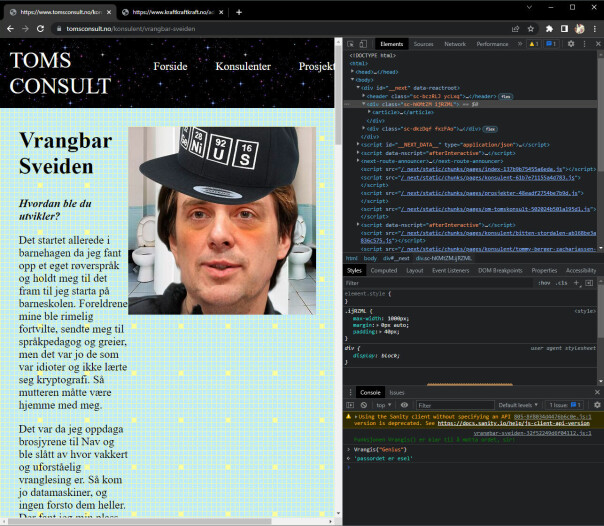This screenshot has height=526, width=604.
Task: Toggle the live expression eye icon
Action: click(x=404, y=405)
